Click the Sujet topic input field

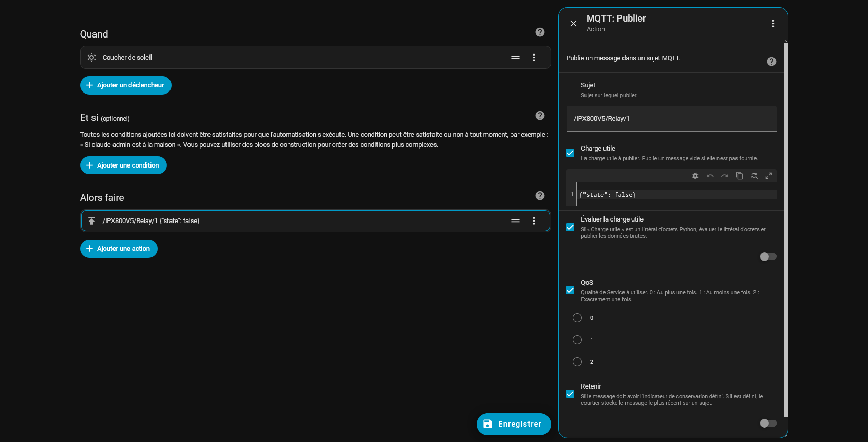(671, 119)
